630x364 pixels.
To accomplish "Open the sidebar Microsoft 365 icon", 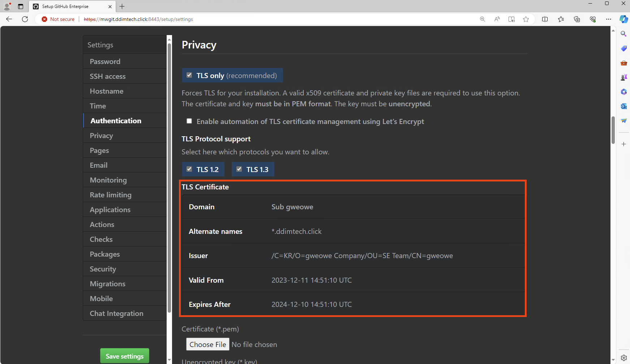I will click(623, 91).
